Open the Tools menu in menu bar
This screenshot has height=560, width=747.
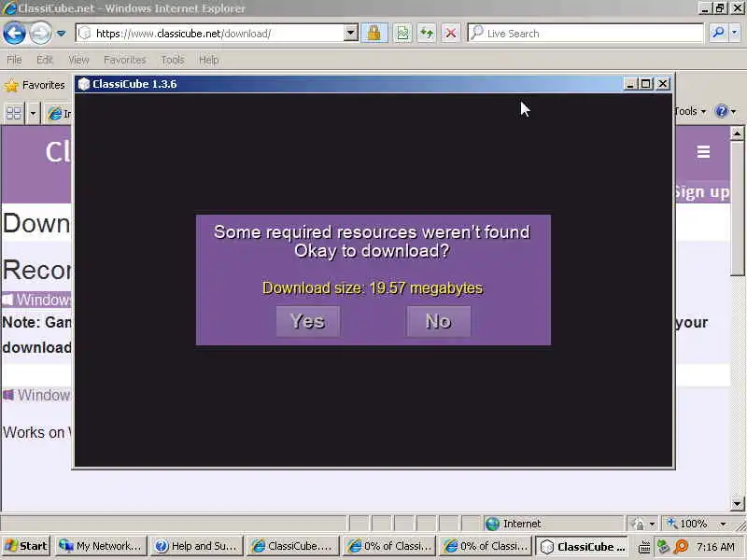pos(173,60)
